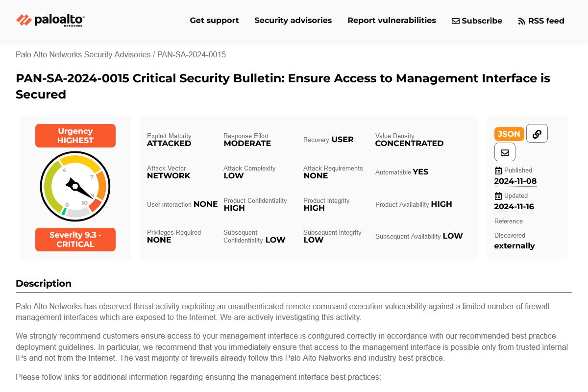This screenshot has width=588, height=392.
Task: Open Palo Alto Networks Security Advisories breadcrumb
Action: [x=83, y=54]
